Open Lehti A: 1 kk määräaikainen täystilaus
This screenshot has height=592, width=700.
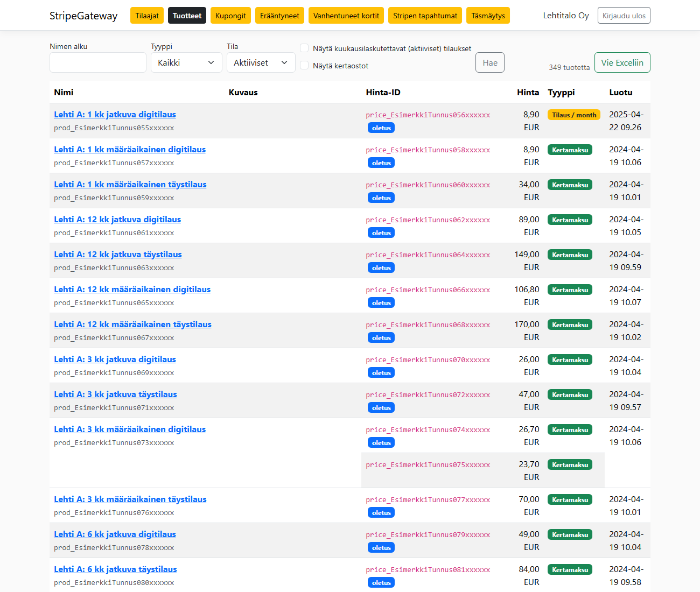(x=130, y=184)
